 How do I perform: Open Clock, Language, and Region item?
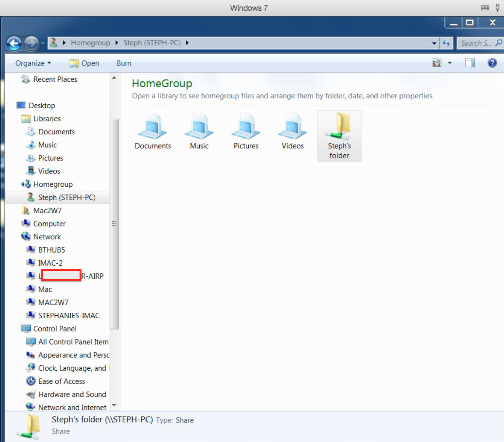point(67,368)
